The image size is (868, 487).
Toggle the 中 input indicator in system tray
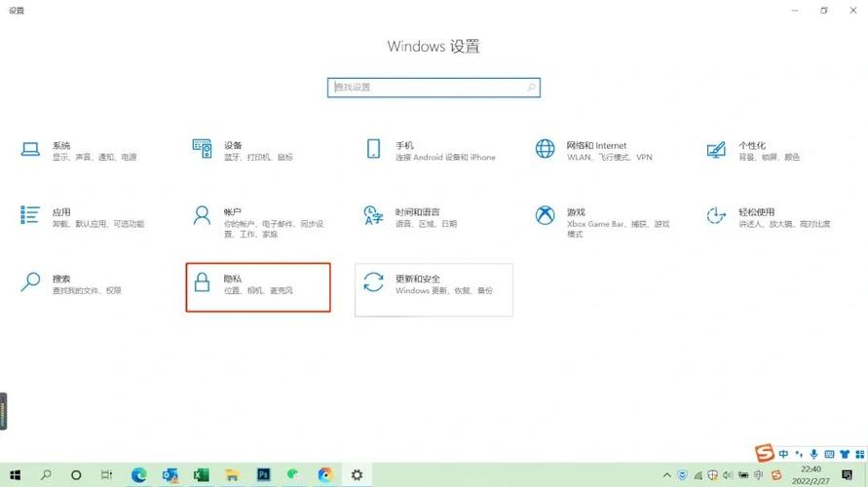coord(759,475)
